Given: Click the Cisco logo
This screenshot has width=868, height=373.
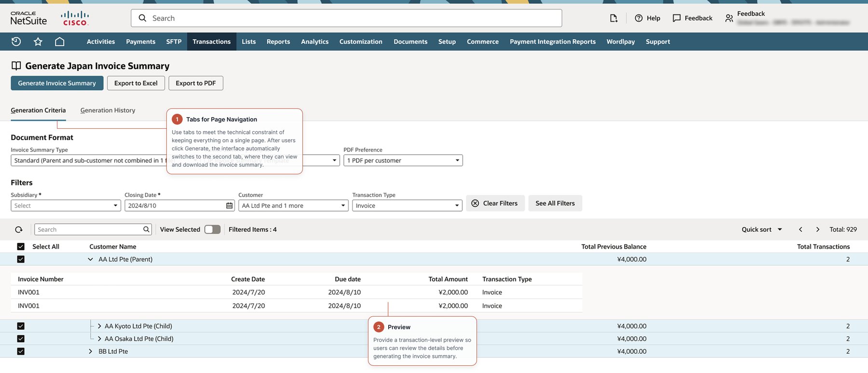Looking at the screenshot, I should tap(75, 18).
